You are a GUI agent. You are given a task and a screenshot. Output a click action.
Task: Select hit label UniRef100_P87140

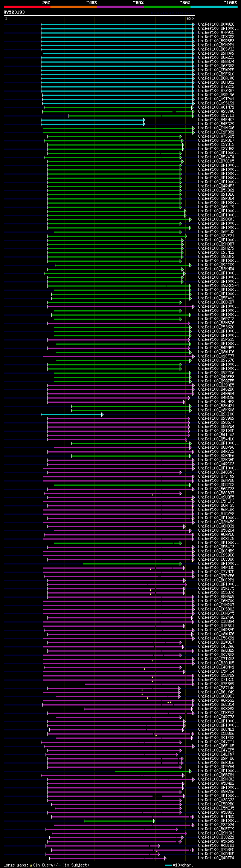click(216, 688)
